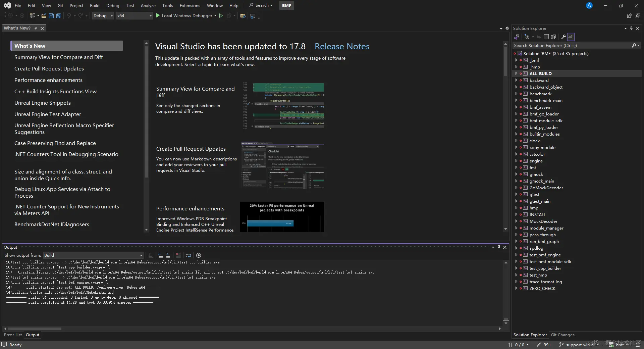Viewport: 644px width, 349px height.
Task: Click the 99+ pending changes status indicator
Action: click(544, 345)
